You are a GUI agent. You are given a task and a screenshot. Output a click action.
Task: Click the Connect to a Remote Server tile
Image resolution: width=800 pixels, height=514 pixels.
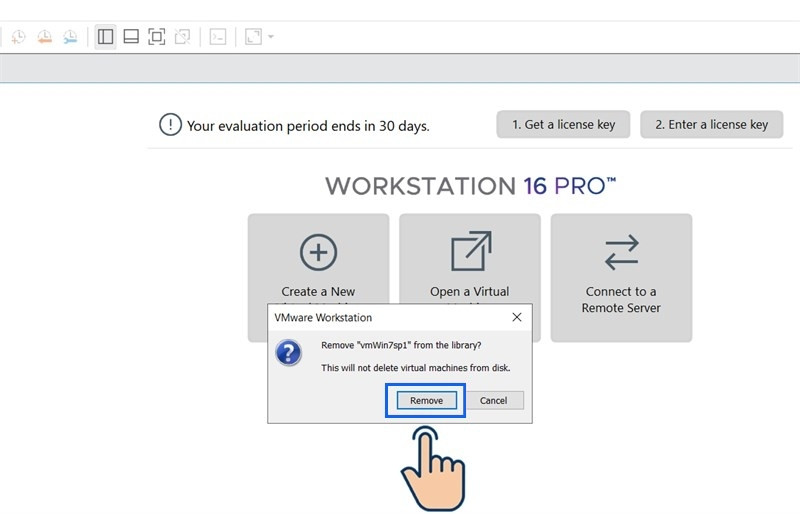coord(621,277)
